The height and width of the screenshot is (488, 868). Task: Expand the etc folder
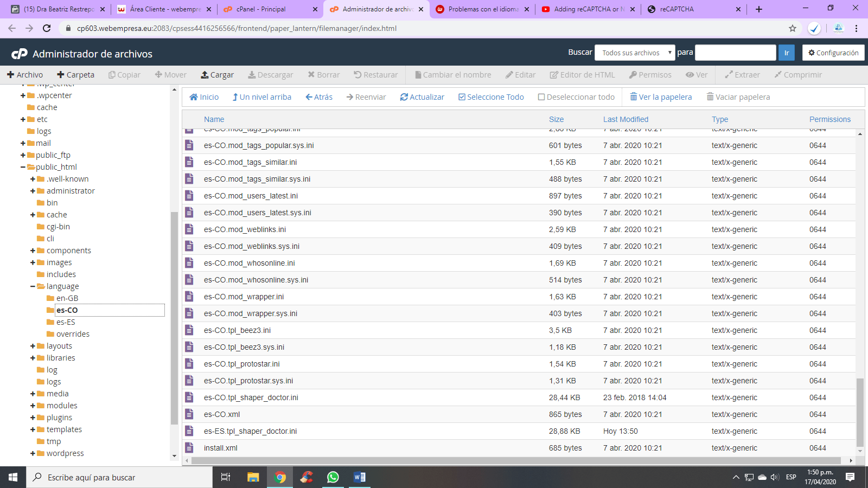tap(23, 119)
